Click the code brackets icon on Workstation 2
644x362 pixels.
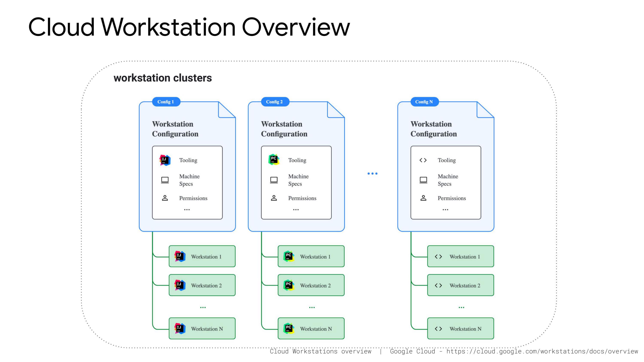coord(439,285)
